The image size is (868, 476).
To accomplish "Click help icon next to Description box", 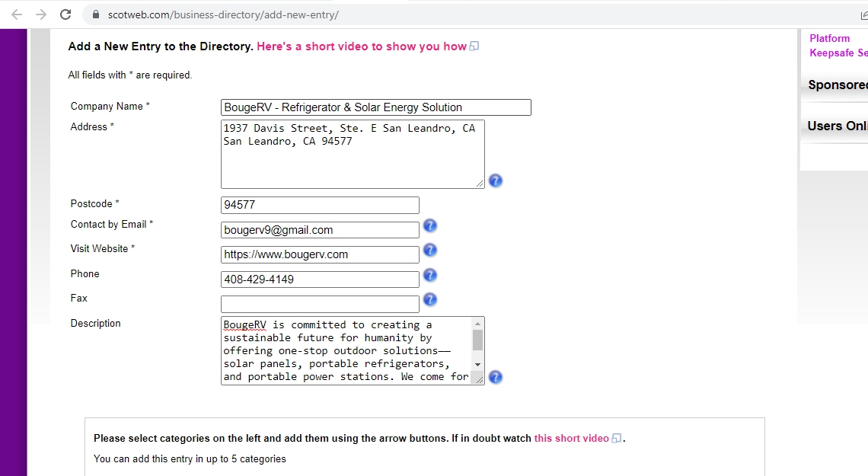I will [x=495, y=377].
